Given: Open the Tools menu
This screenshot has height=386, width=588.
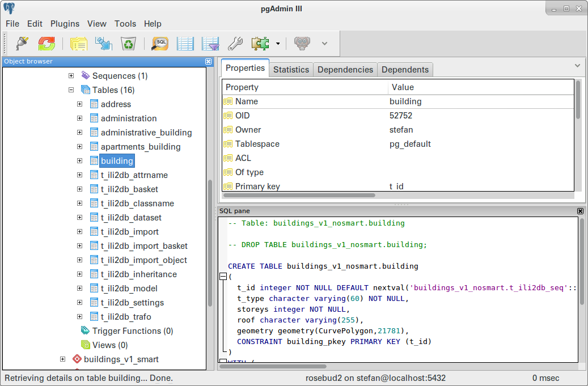Looking at the screenshot, I should click(x=125, y=24).
